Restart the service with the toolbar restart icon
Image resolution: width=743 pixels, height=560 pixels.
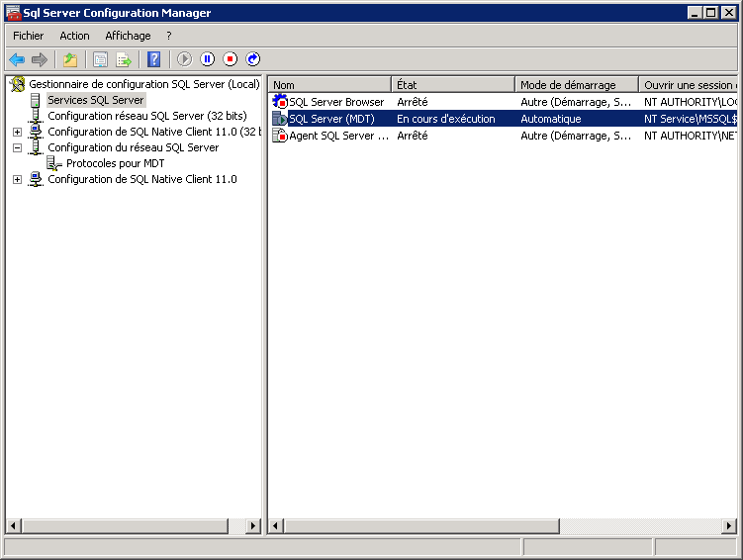pyautogui.click(x=253, y=59)
